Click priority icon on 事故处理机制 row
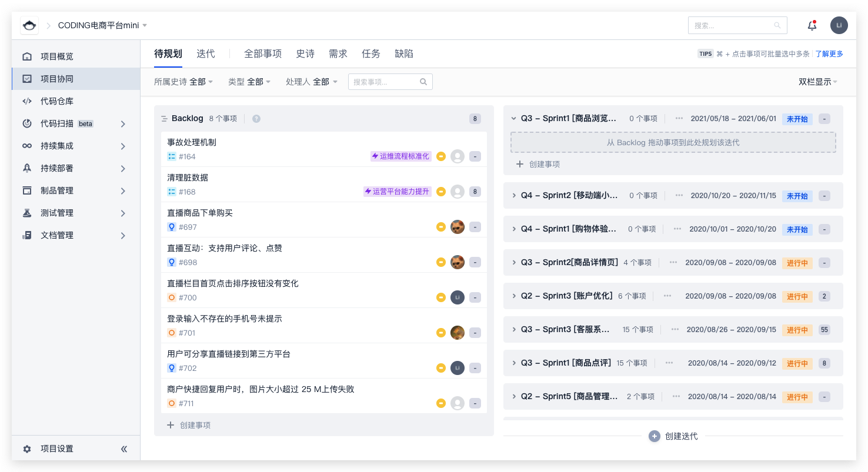Image resolution: width=868 pixels, height=472 pixels. pos(441,156)
